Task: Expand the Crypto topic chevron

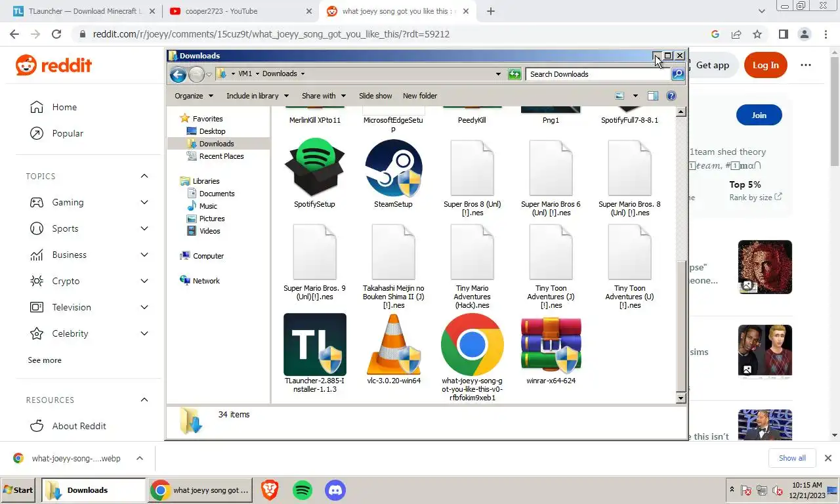Action: point(144,281)
